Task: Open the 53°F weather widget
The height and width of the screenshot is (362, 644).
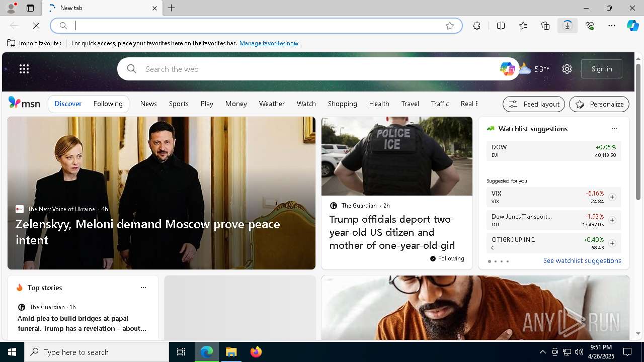Action: point(534,69)
